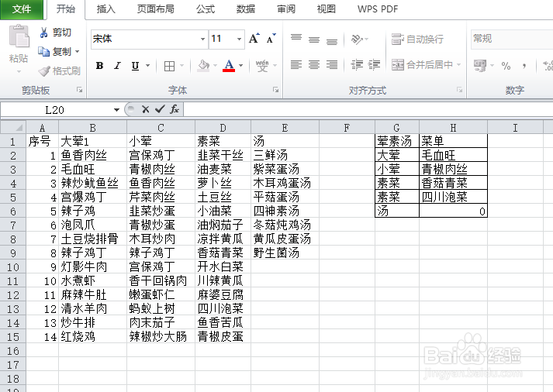
Task: Increase indent
Action: point(374,65)
